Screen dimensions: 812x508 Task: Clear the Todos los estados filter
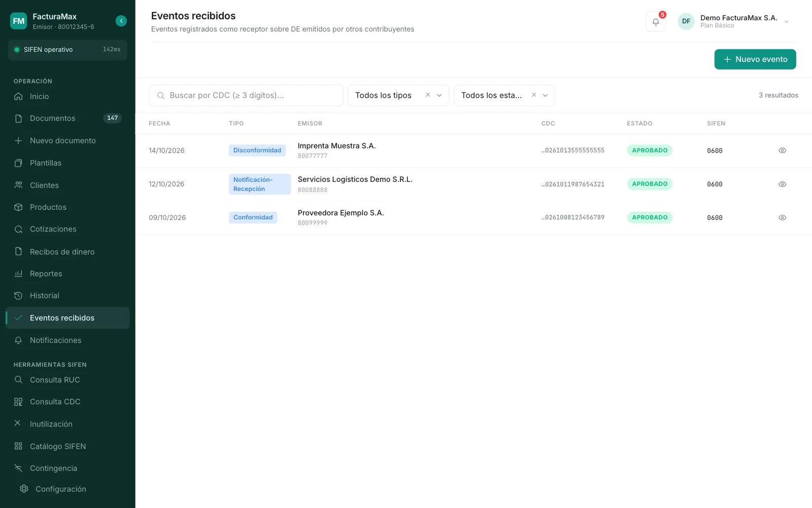click(x=534, y=95)
